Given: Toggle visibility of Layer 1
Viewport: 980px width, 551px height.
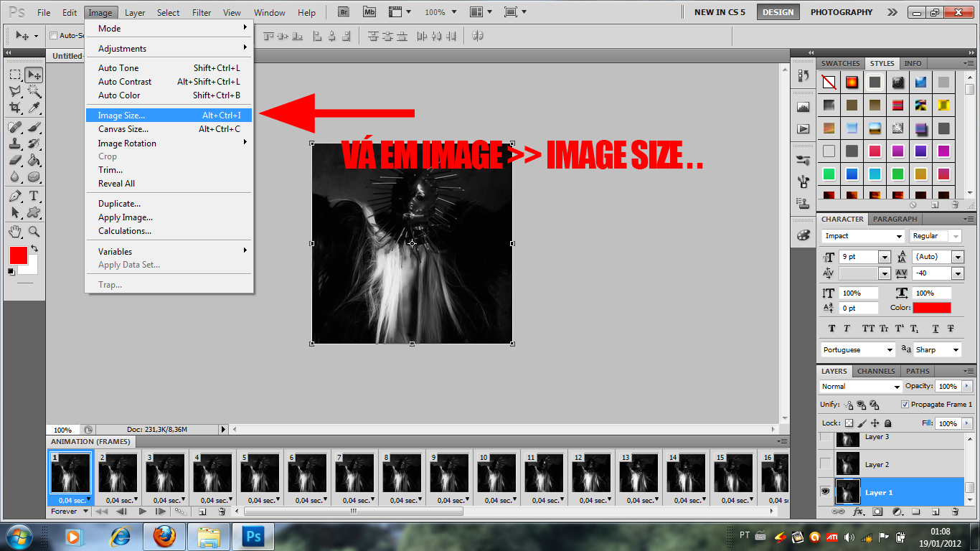Looking at the screenshot, I should tap(826, 492).
